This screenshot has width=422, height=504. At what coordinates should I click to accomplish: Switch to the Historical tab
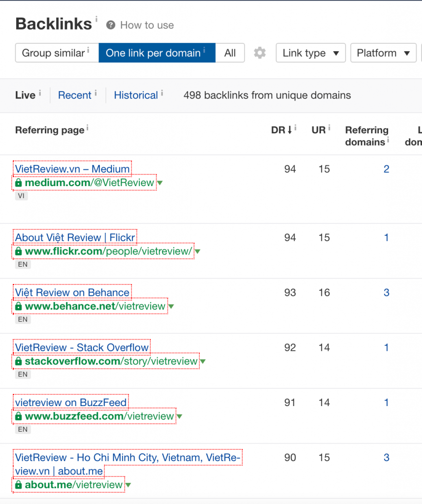click(x=136, y=95)
